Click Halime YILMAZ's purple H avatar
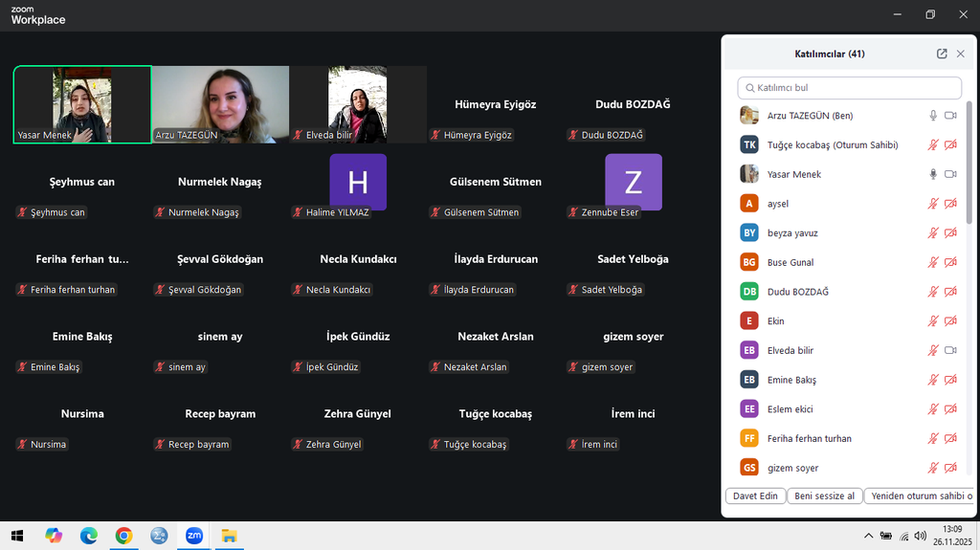Screen dimensions: 980x550 pyautogui.click(x=358, y=182)
